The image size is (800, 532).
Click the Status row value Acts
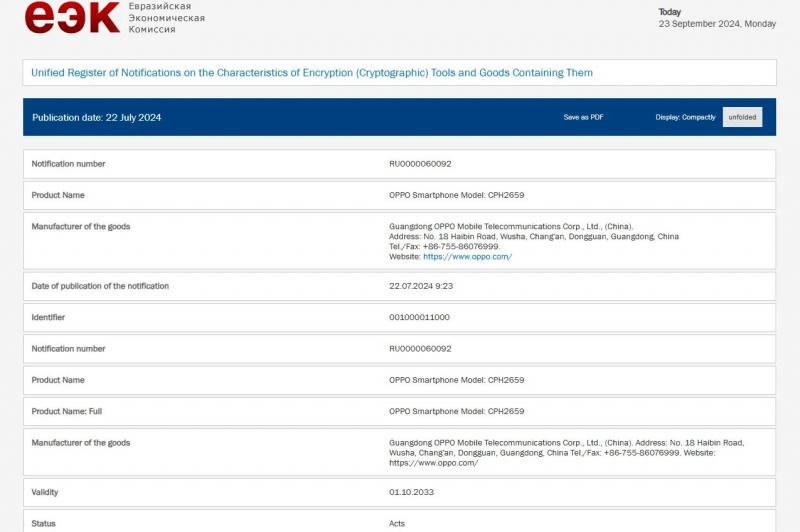click(397, 523)
